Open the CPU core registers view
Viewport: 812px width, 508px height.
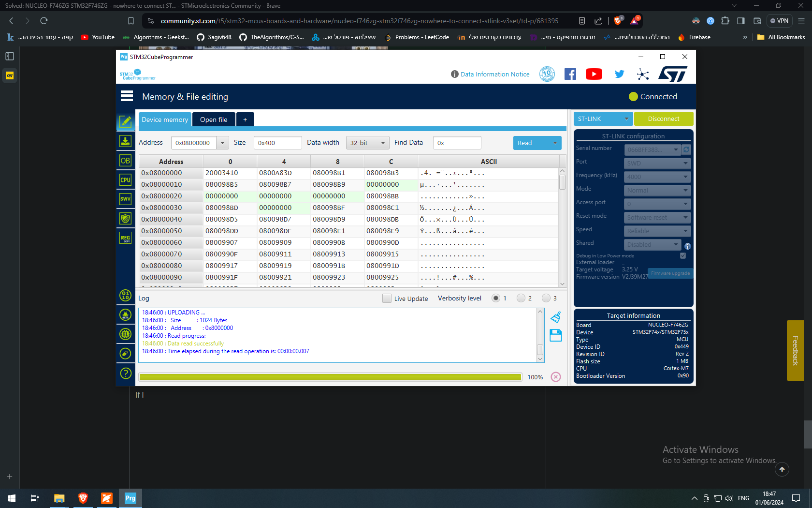point(126,179)
